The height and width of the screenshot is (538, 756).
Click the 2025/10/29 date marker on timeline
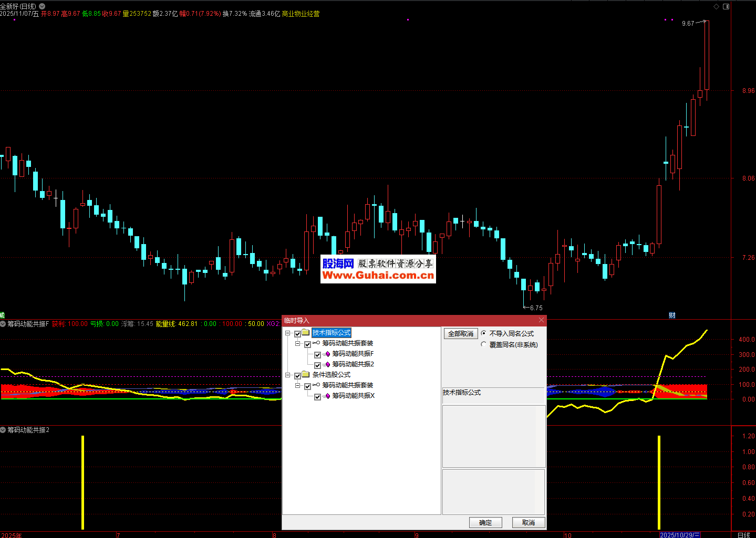tap(679, 535)
